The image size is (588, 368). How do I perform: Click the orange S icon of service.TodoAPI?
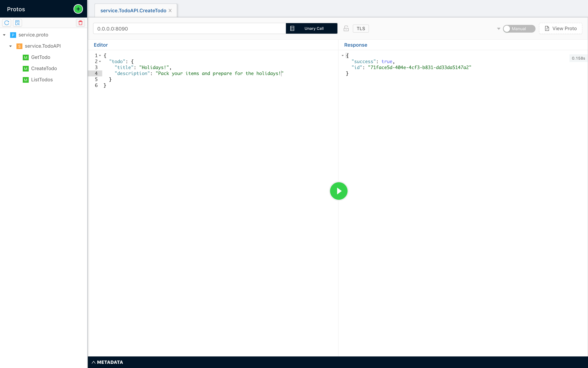tap(19, 46)
